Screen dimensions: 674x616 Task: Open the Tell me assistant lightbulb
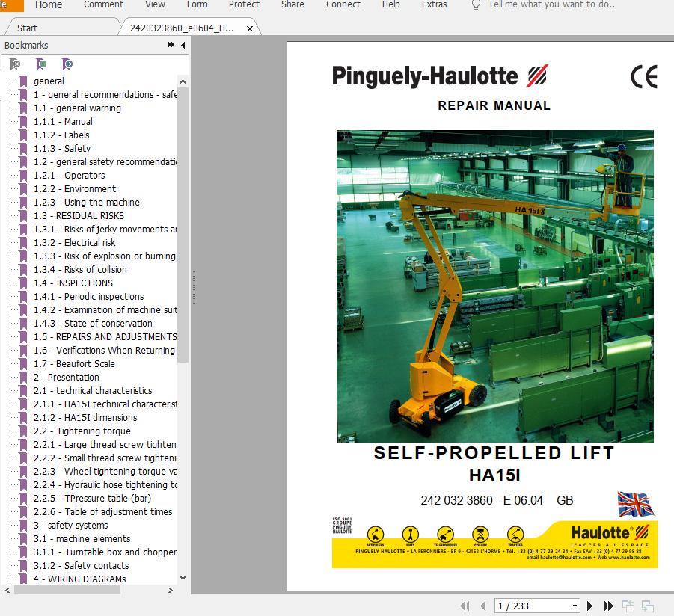click(474, 5)
